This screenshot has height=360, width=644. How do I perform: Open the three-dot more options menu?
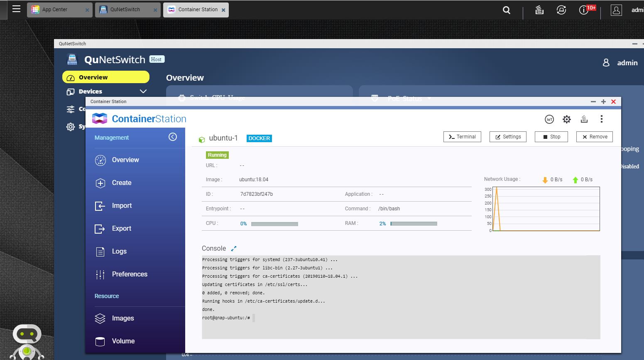[601, 119]
